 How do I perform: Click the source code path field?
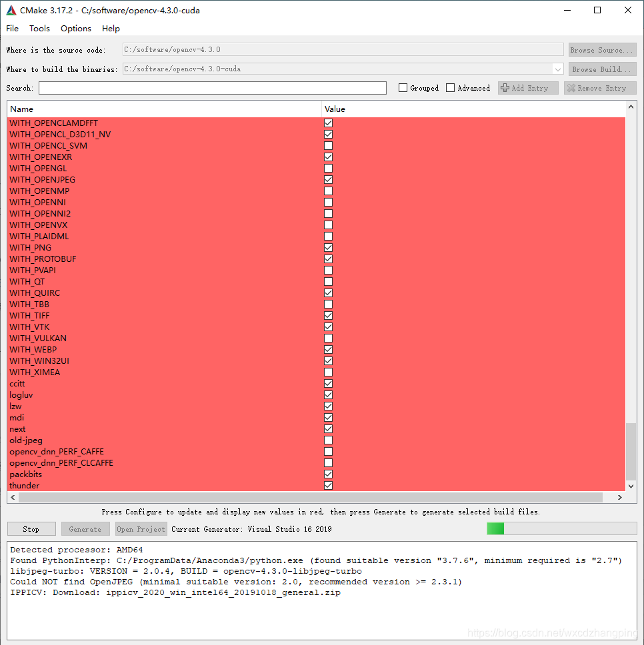tap(343, 49)
